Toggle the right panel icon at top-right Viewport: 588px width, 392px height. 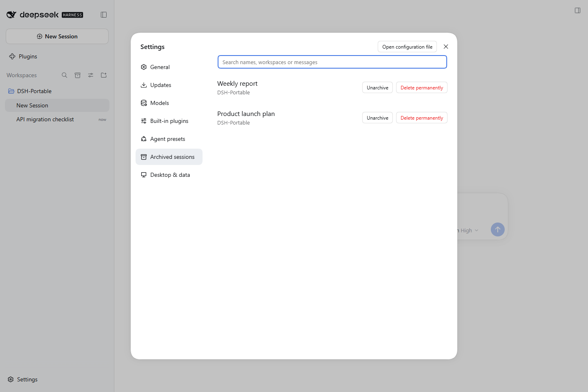577,11
